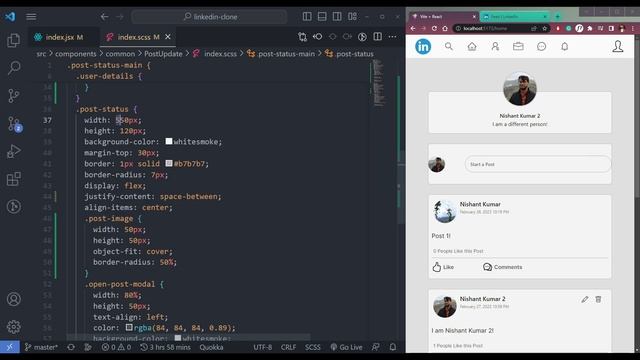Click the '.open-post-modal' selector line

coord(124,284)
